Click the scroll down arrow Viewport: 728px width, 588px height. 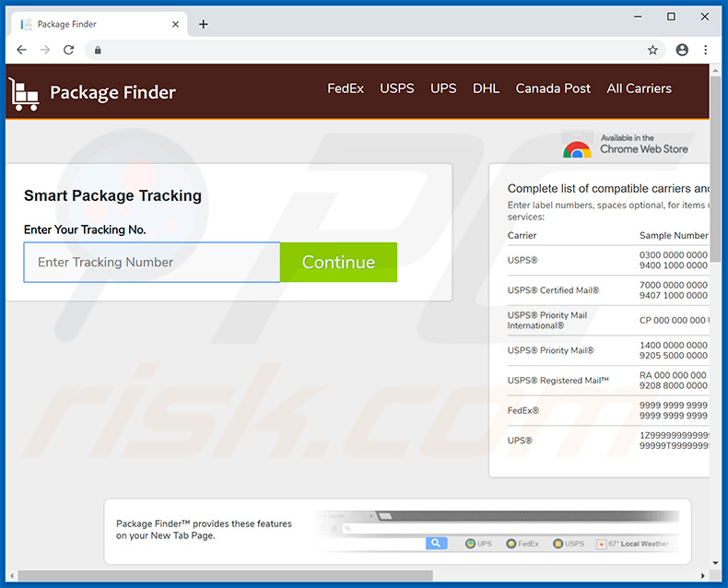point(715,562)
